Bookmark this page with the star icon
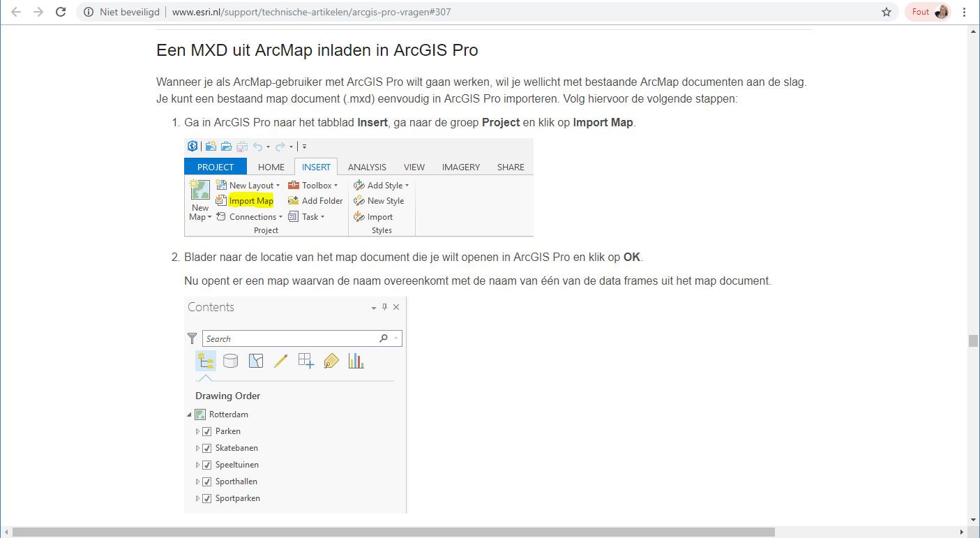This screenshot has height=538, width=980. click(887, 12)
